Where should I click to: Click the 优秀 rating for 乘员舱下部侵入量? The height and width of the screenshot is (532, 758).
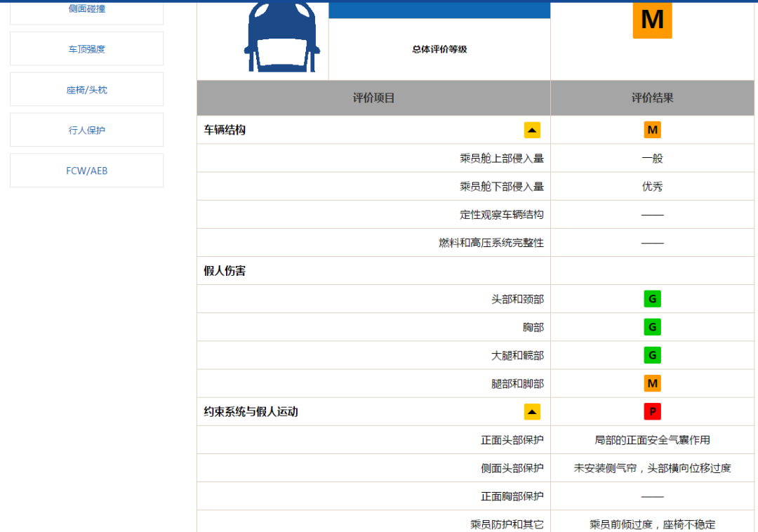pyautogui.click(x=652, y=186)
